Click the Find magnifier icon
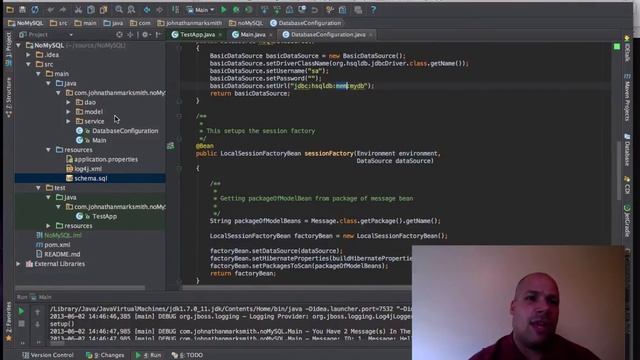This screenshot has height=360, width=640. 119,9
